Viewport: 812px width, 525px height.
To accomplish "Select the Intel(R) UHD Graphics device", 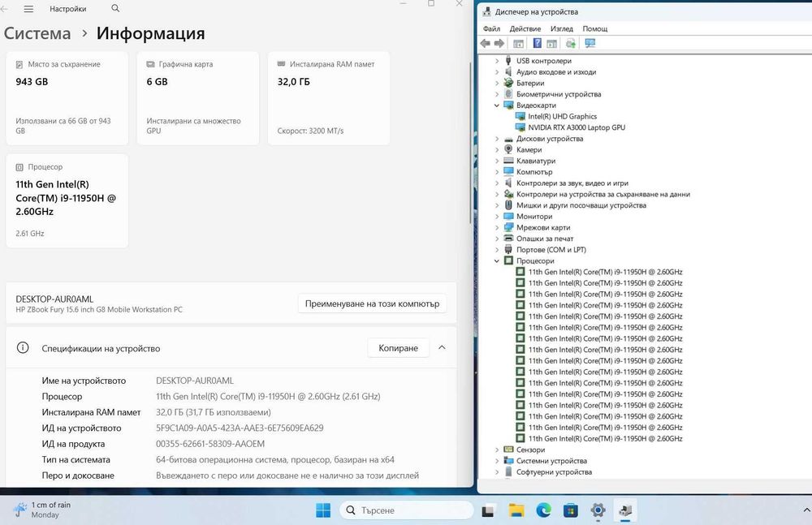I will 562,117.
